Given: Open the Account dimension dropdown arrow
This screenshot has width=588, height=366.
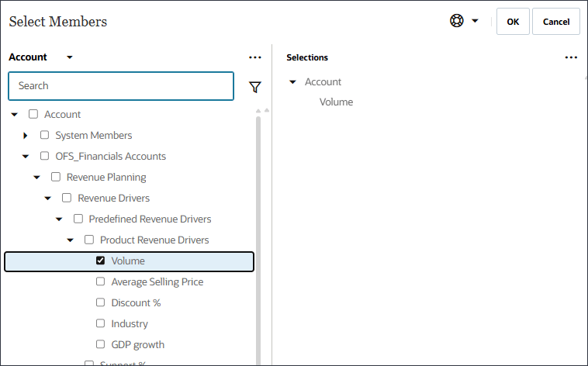Looking at the screenshot, I should tap(70, 57).
